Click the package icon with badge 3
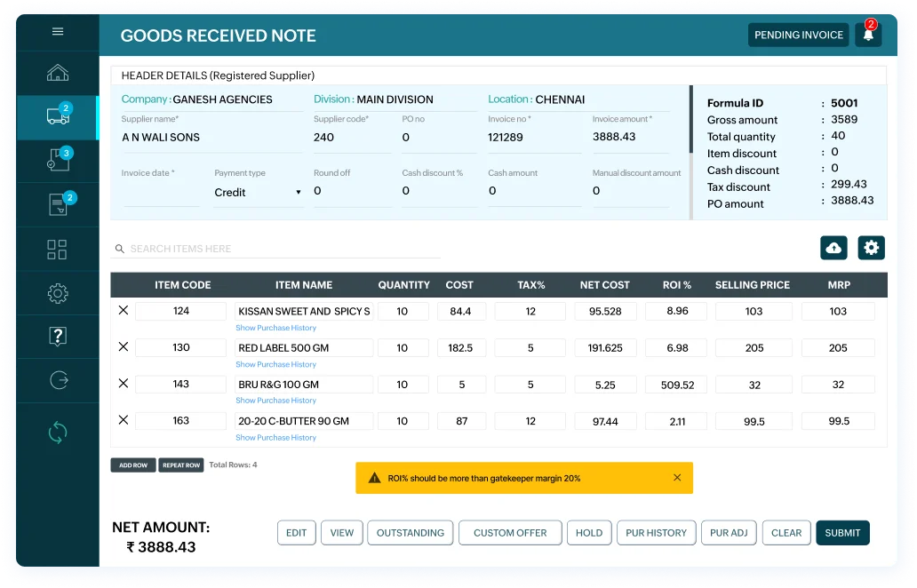Screen dimensions: 917x588 [x=57, y=160]
